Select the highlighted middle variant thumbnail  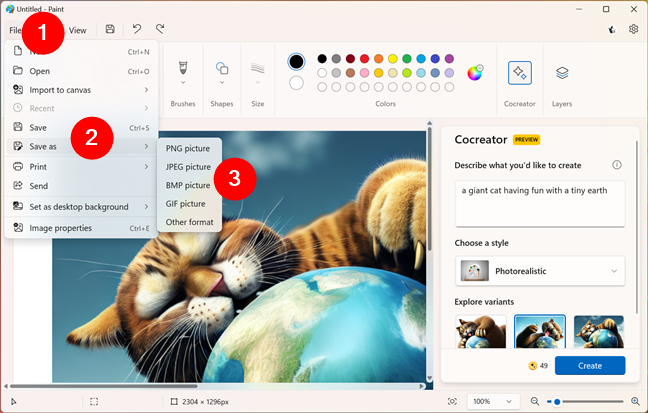tap(540, 332)
